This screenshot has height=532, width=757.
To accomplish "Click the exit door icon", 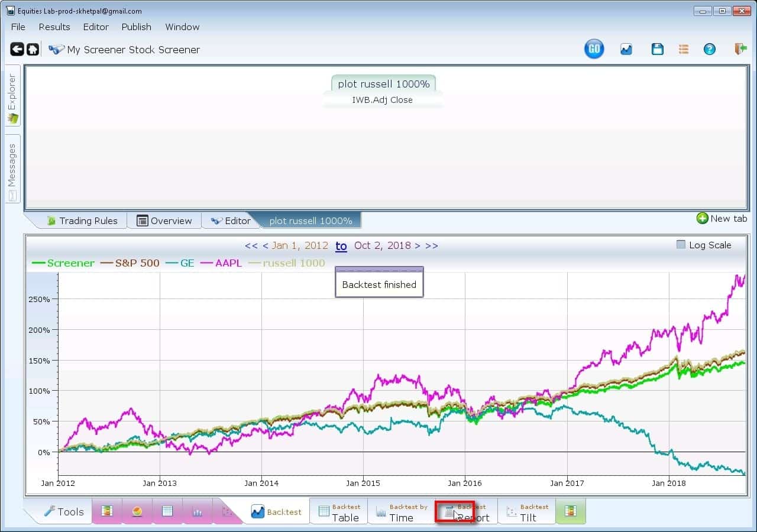I will 740,49.
